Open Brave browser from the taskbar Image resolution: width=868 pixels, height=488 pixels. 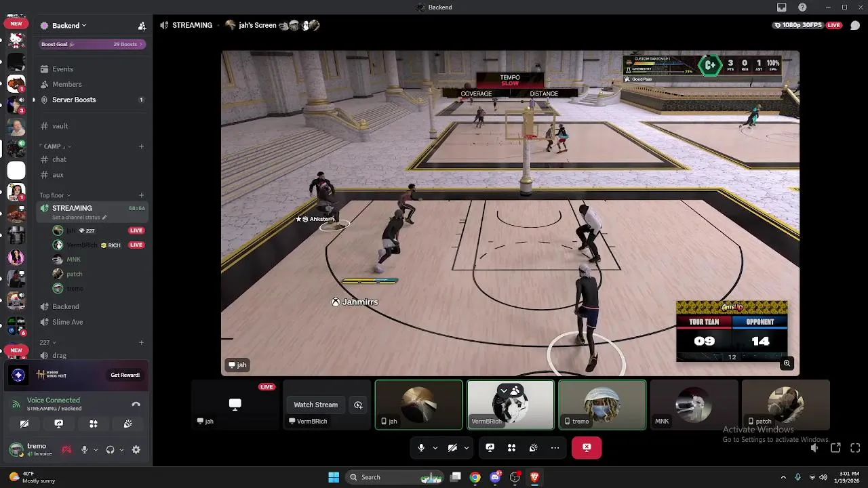tap(535, 477)
